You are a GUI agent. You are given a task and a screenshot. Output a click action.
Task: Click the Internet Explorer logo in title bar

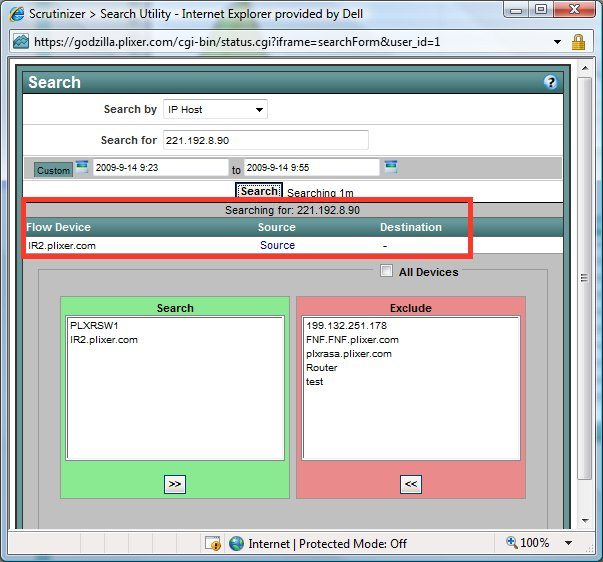[17, 14]
